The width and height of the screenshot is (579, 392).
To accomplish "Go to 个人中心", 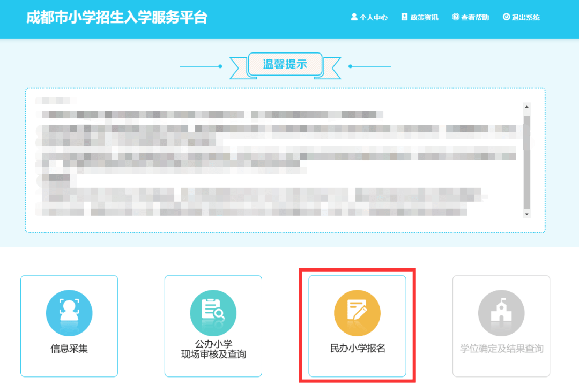I will point(369,17).
